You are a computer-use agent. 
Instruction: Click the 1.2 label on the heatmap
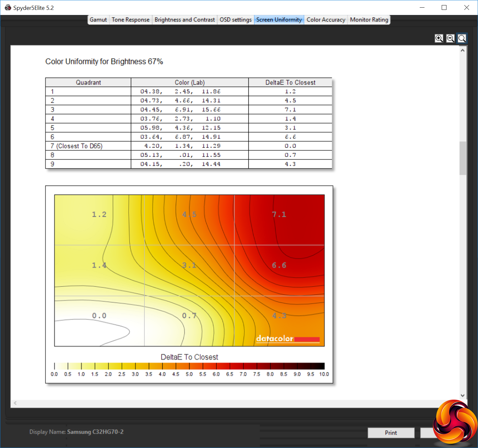coord(99,215)
